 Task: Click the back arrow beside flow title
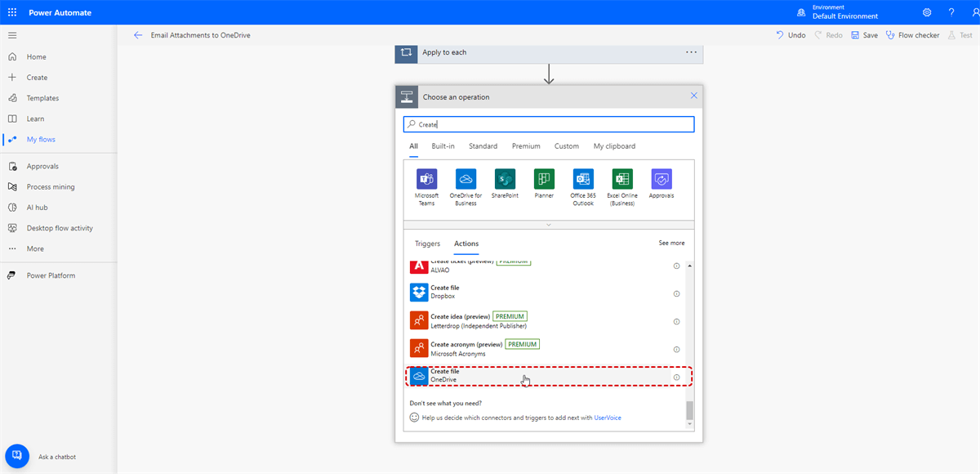tap(138, 35)
